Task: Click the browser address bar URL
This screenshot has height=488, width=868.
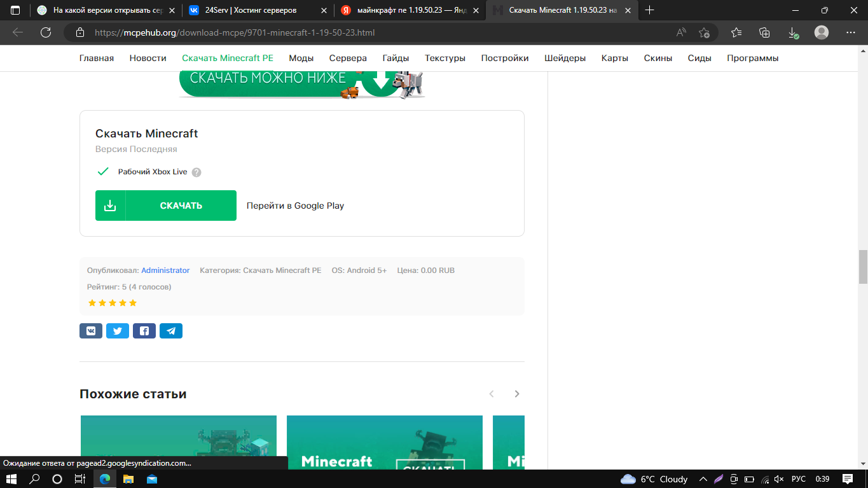Action: tap(235, 32)
